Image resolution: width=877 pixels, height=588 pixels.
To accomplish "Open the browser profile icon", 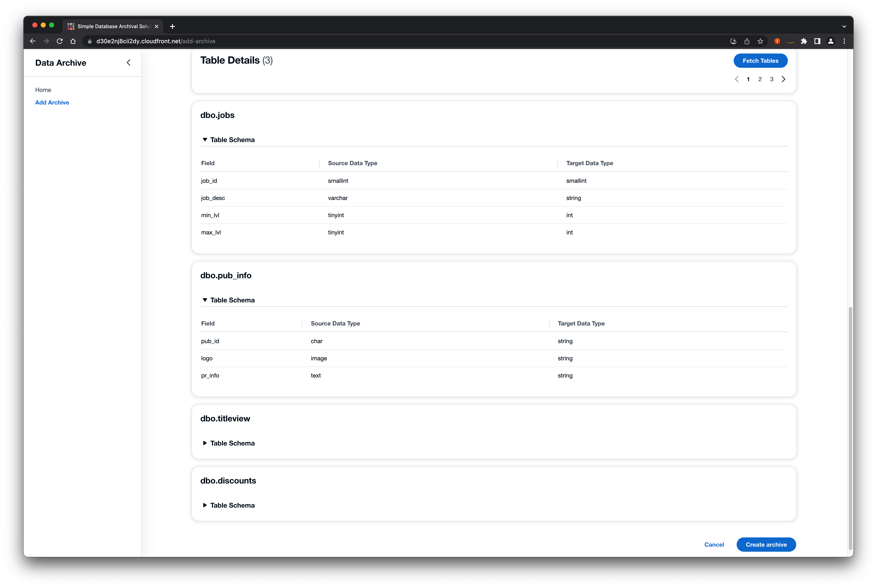I will [x=830, y=41].
